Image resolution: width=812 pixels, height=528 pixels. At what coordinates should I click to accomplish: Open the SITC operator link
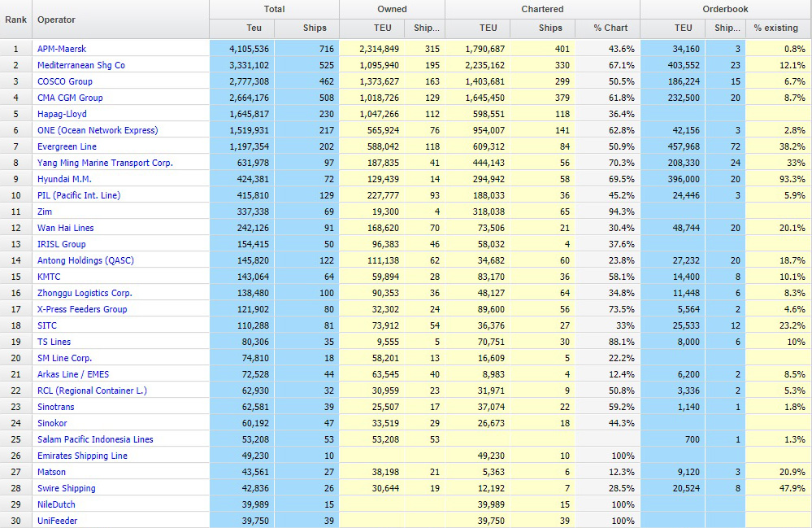point(47,325)
